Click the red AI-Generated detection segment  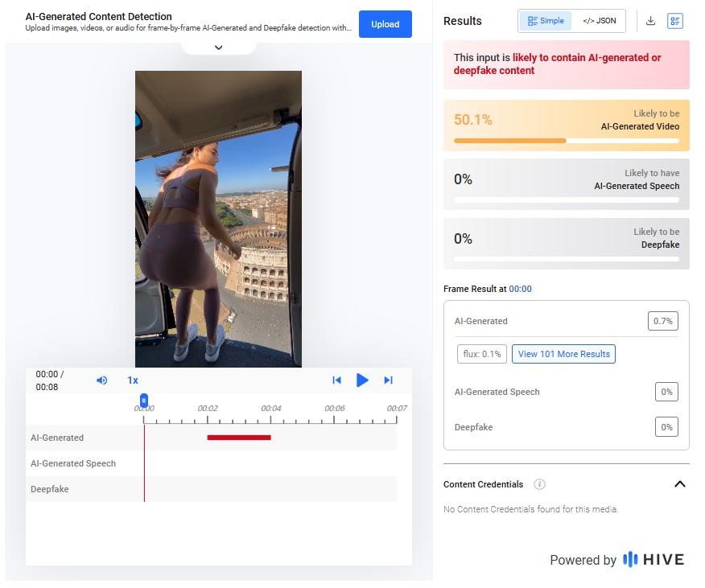point(239,438)
